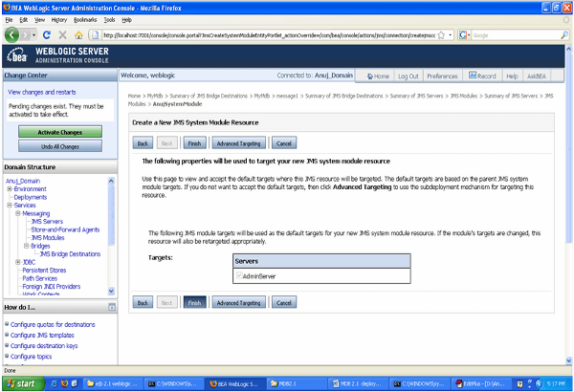The image size is (574, 392).
Task: Open the ejb 2.1 weblogic folder taskbar item
Action: pos(113,383)
